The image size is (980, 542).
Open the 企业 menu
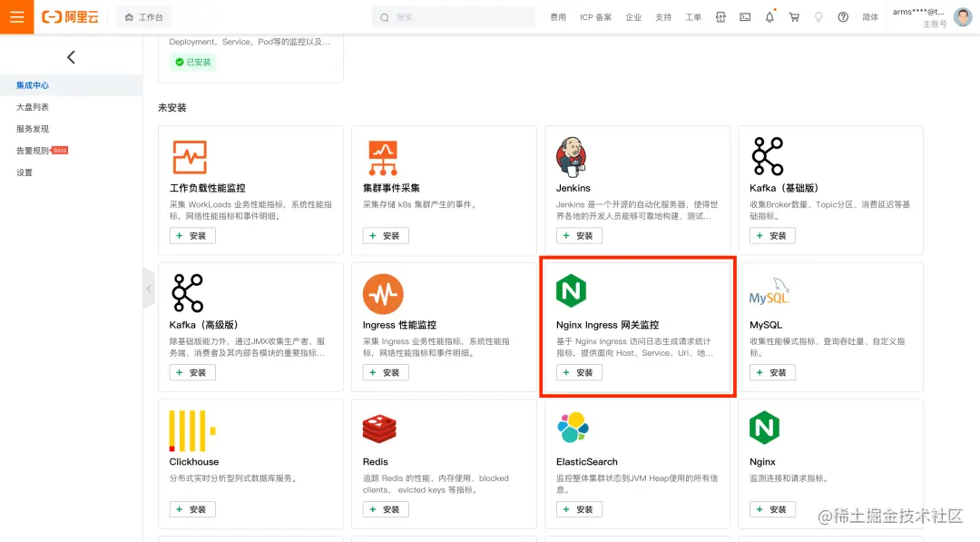pos(633,17)
